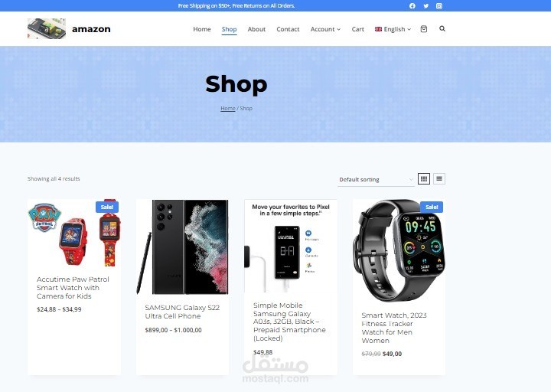This screenshot has width=551, height=392.
Task: Click Home in the breadcrumb
Action: [228, 108]
